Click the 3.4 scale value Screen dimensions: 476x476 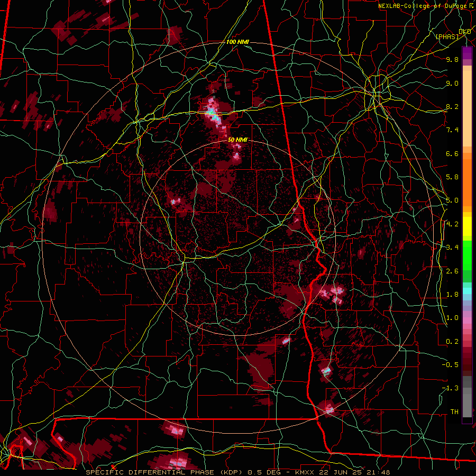pyautogui.click(x=452, y=248)
